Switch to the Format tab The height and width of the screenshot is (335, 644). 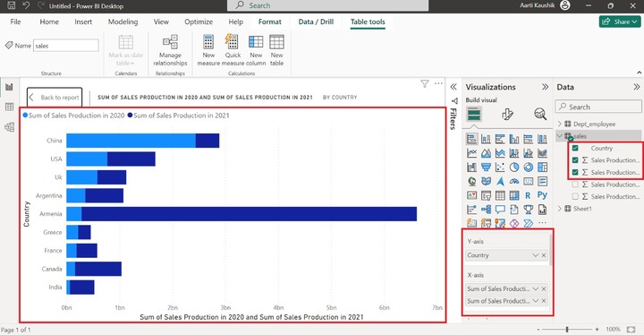(x=270, y=21)
